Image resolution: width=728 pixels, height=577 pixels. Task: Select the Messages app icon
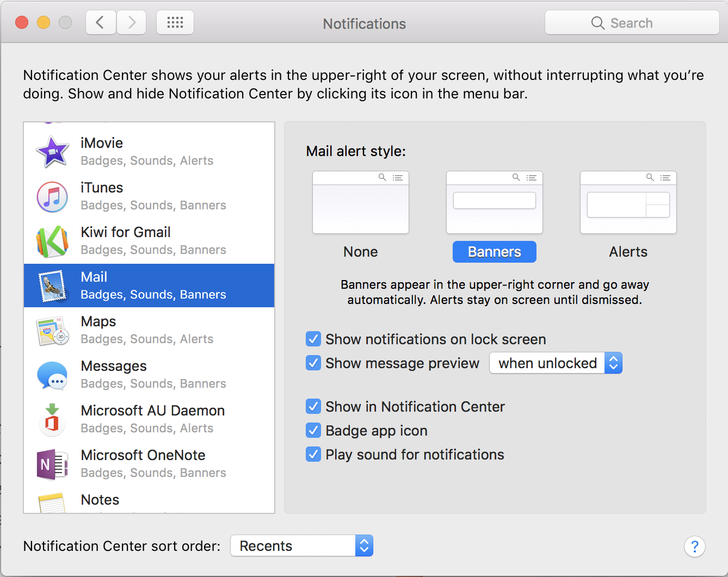coord(52,375)
